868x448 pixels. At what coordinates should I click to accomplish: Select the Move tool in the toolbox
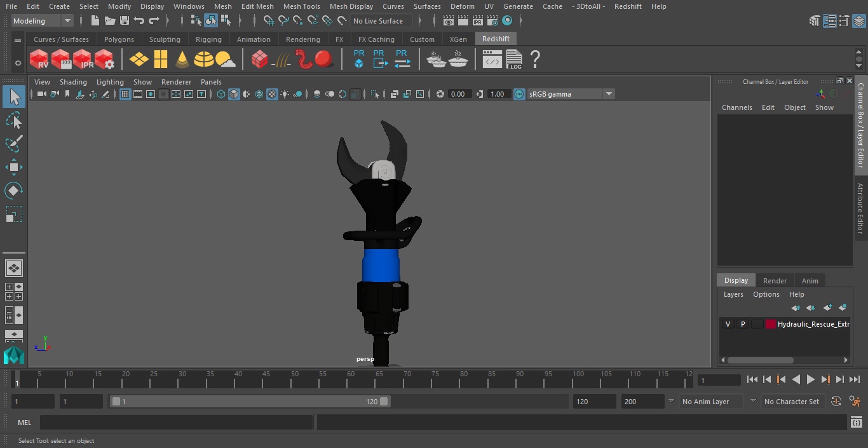click(x=14, y=167)
